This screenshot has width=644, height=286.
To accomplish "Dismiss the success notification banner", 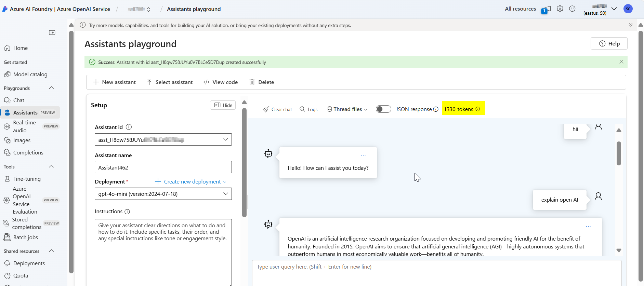I will coord(621,62).
